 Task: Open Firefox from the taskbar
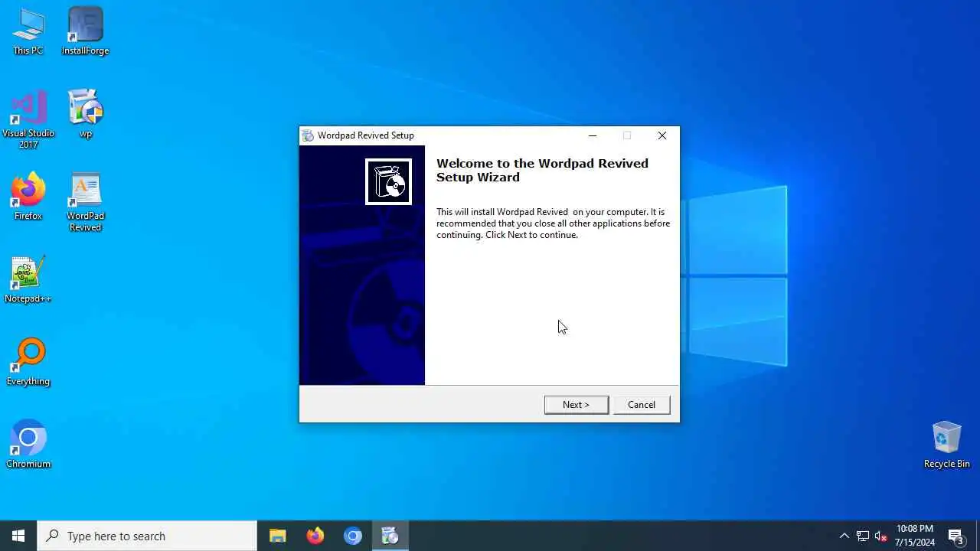tap(315, 536)
